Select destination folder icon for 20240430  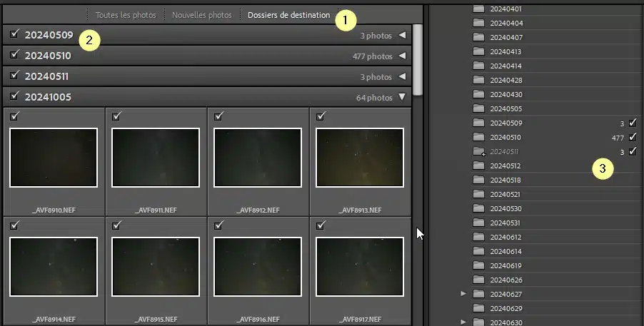click(x=478, y=94)
